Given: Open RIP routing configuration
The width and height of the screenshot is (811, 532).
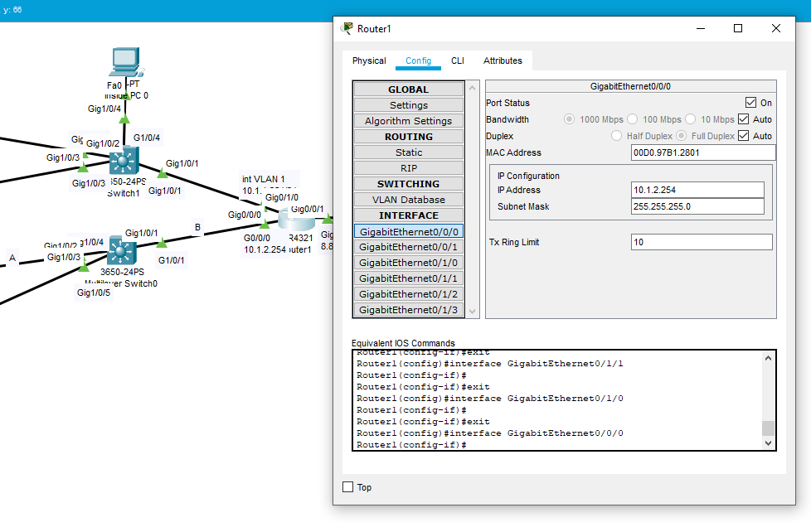Looking at the screenshot, I should point(409,168).
